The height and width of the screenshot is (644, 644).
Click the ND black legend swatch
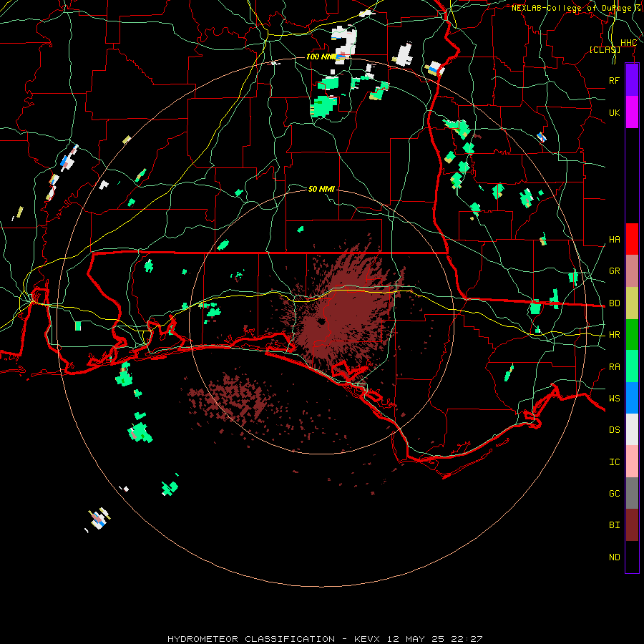632,557
